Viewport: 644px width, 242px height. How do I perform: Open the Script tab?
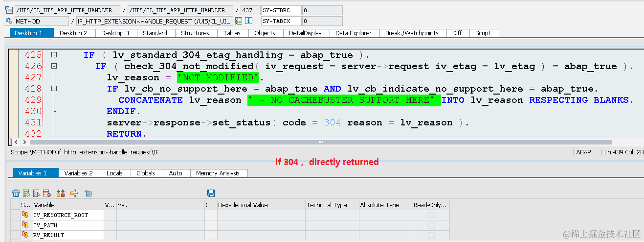[x=483, y=33]
